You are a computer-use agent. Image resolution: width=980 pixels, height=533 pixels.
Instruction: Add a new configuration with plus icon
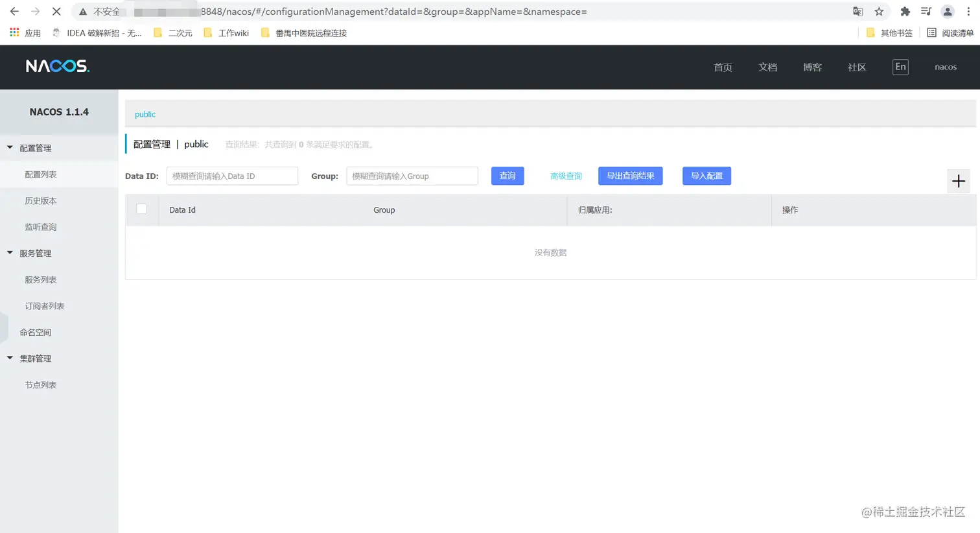click(x=959, y=182)
